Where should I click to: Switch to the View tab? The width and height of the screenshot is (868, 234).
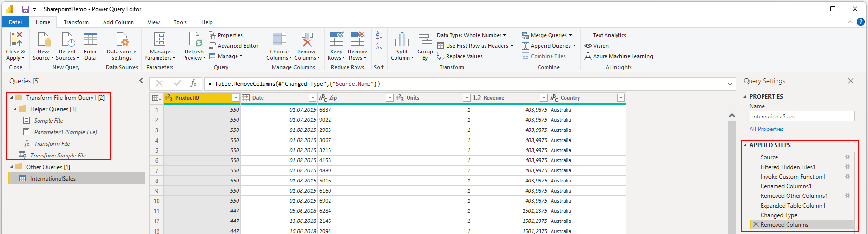tap(154, 22)
